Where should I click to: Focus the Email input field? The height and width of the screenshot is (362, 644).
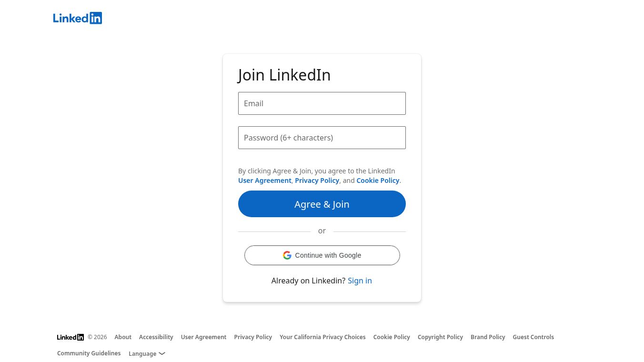coord(322,103)
